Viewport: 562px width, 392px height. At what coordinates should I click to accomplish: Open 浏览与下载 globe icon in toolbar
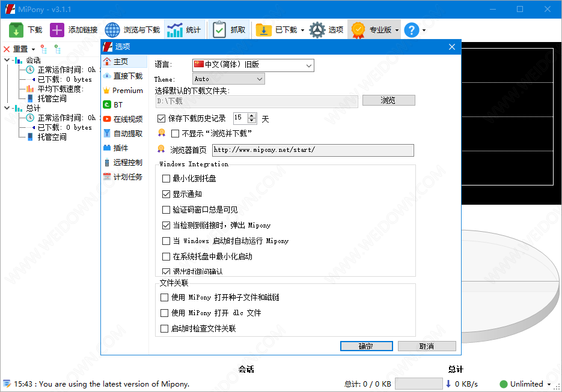pyautogui.click(x=112, y=30)
